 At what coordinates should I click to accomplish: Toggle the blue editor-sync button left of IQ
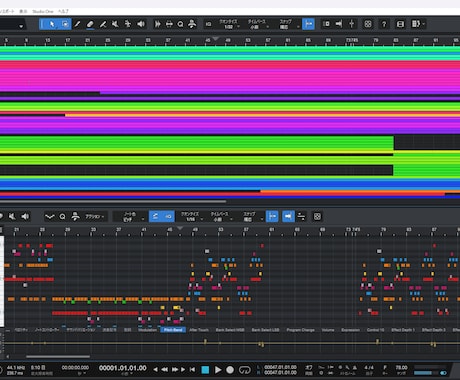155,217
